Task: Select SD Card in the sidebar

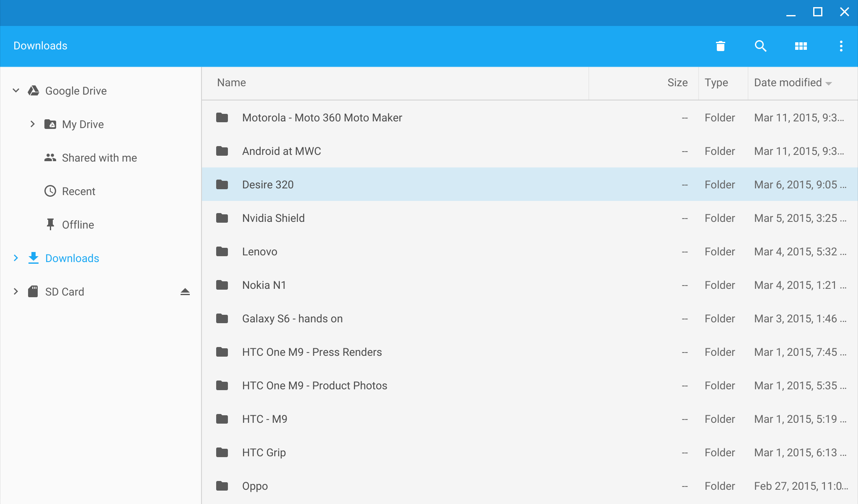Action: point(65,292)
